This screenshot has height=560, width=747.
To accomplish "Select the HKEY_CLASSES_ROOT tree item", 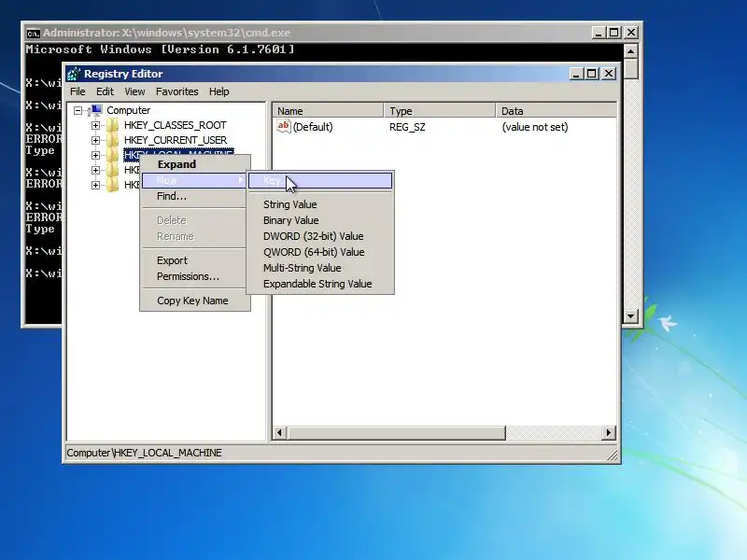I will (175, 125).
